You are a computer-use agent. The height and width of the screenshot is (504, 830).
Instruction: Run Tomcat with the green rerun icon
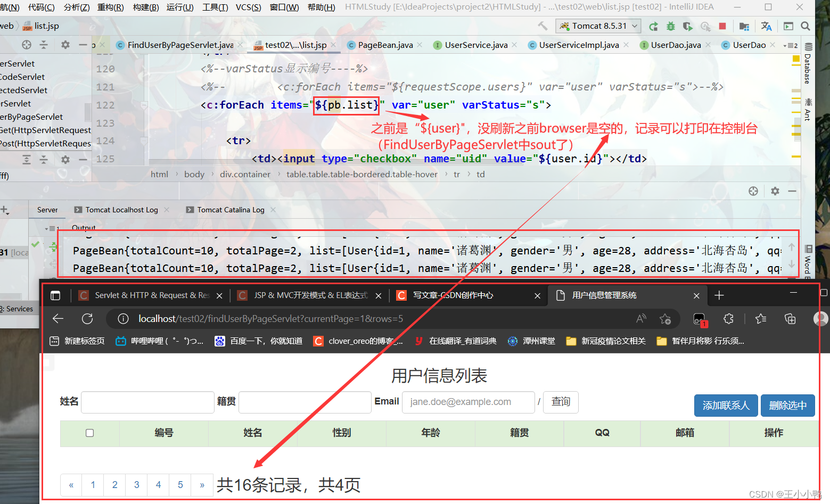coord(653,26)
